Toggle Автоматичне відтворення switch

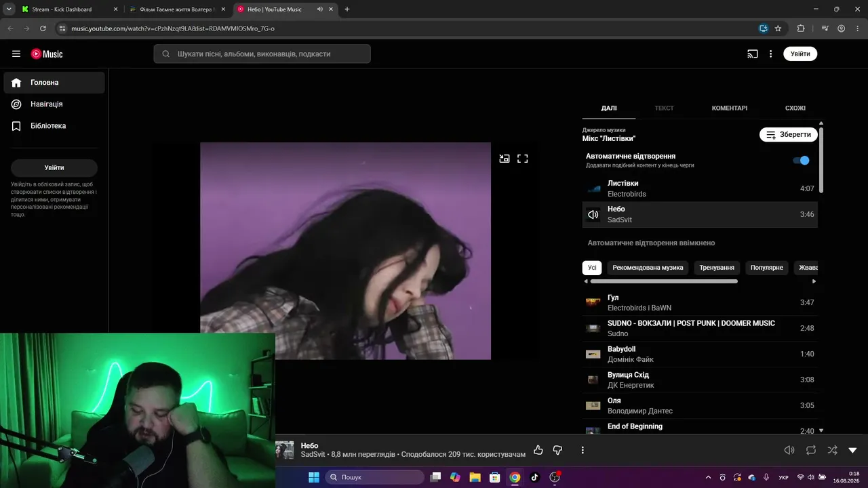[801, 161]
